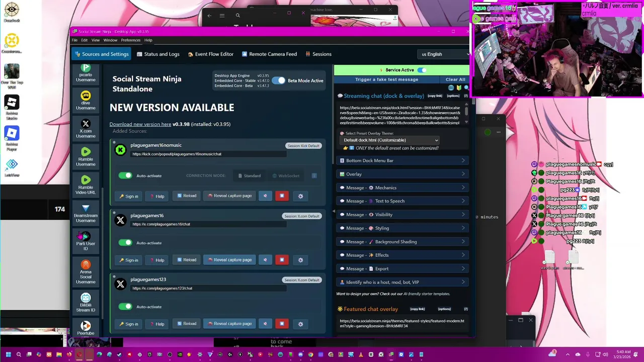This screenshot has width=644, height=362.
Task: Expand Identify who is a host, mod, bot, VIP
Action: 403,282
